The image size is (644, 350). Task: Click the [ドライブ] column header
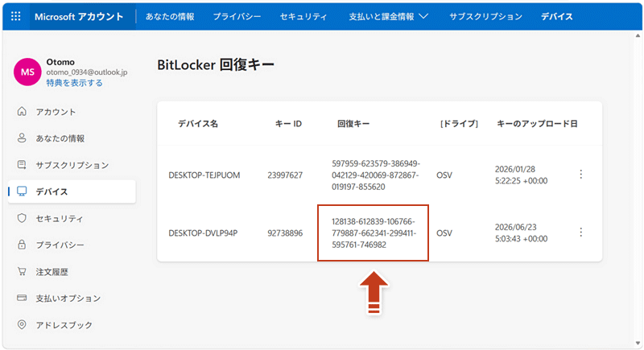pos(459,123)
